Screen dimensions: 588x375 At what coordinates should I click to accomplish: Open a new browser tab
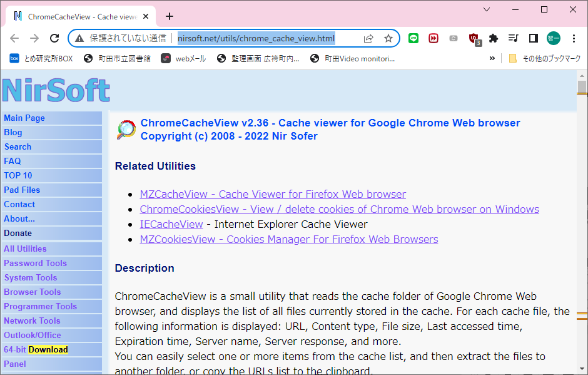[x=170, y=16]
